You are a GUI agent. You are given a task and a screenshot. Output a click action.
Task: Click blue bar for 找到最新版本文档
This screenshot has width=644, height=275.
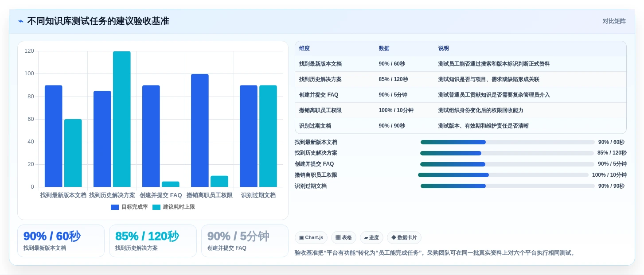pyautogui.click(x=54, y=136)
